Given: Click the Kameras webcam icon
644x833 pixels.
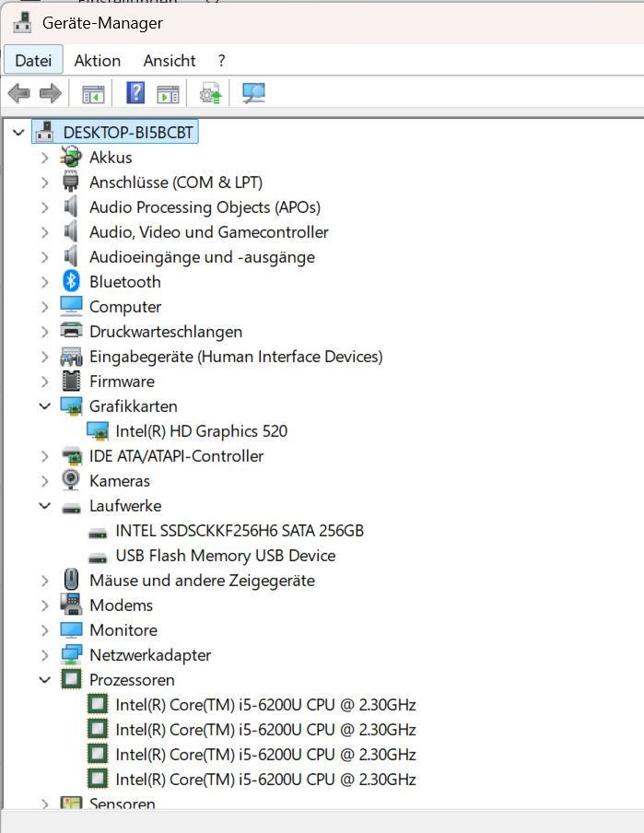Looking at the screenshot, I should [71, 481].
